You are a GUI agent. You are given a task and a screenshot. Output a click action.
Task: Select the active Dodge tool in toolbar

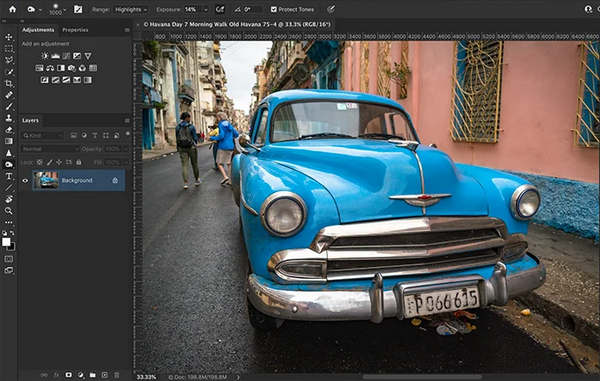tap(8, 164)
